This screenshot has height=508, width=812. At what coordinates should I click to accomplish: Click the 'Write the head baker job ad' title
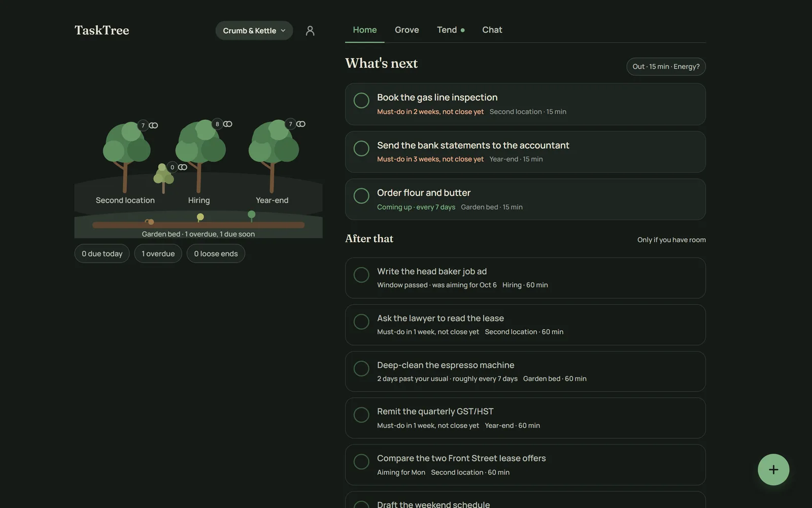pyautogui.click(x=432, y=272)
